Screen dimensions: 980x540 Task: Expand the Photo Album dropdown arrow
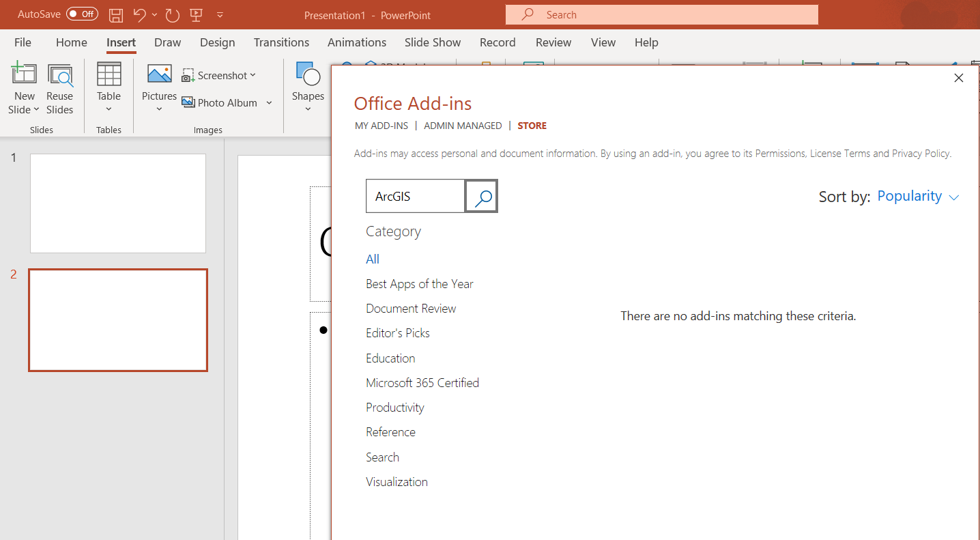coord(269,102)
